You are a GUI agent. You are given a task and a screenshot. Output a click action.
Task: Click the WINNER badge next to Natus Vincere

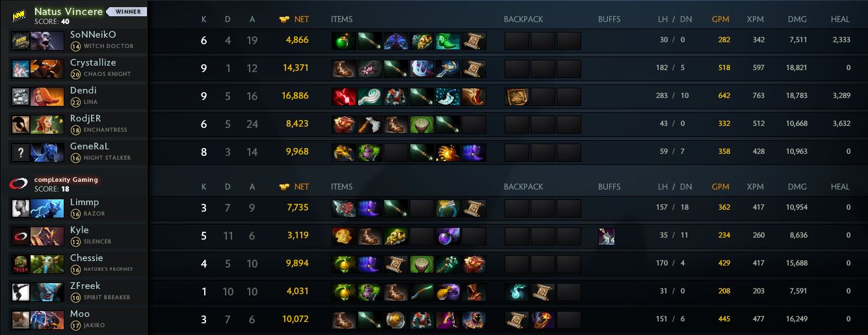[127, 12]
